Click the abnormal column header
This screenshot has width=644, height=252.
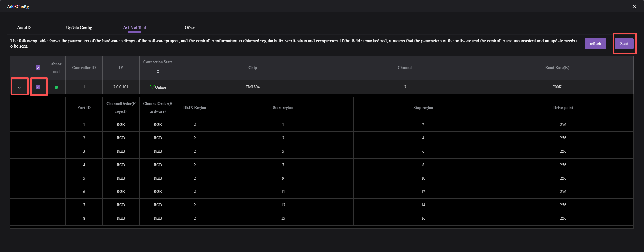pos(56,68)
